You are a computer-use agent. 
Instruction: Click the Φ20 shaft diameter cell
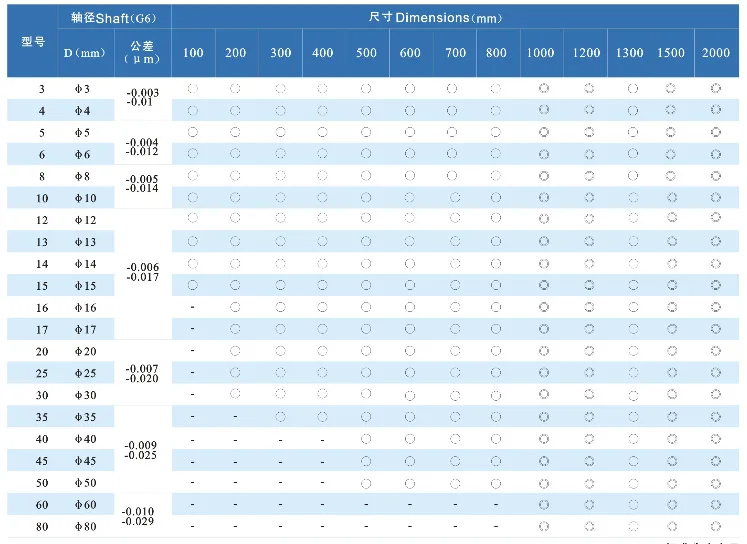(x=85, y=352)
